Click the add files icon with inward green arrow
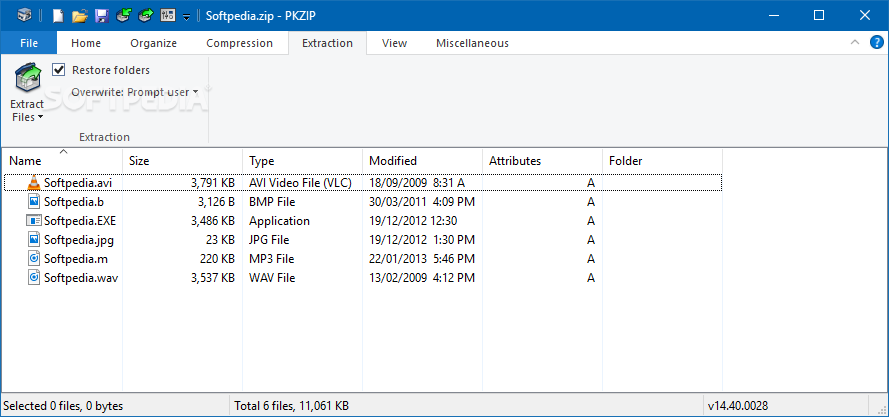The height and width of the screenshot is (417, 889). [124, 15]
